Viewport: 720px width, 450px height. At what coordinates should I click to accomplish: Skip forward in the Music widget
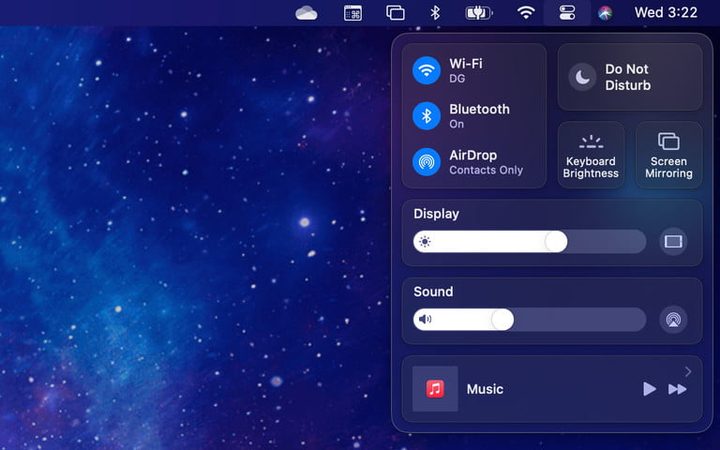(x=677, y=389)
